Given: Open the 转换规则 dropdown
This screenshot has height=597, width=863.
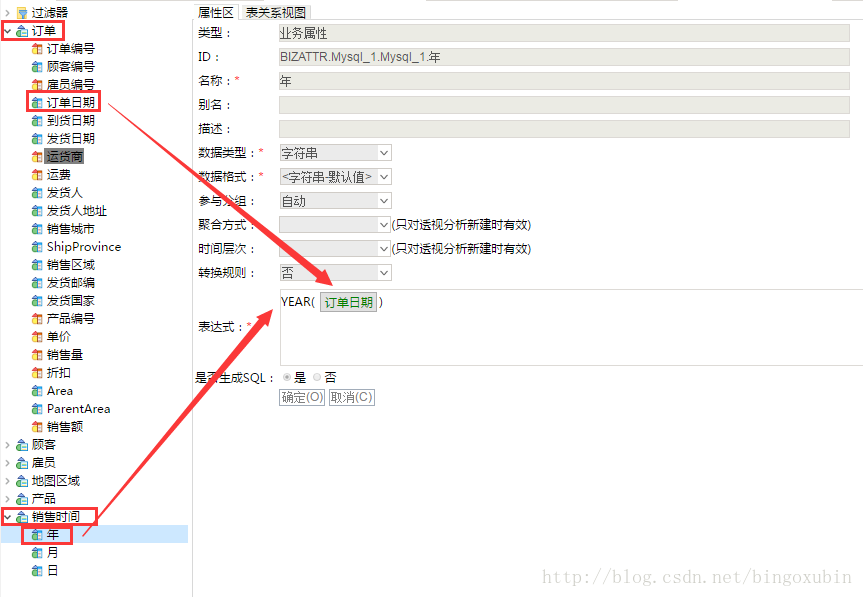Looking at the screenshot, I should tap(384, 273).
